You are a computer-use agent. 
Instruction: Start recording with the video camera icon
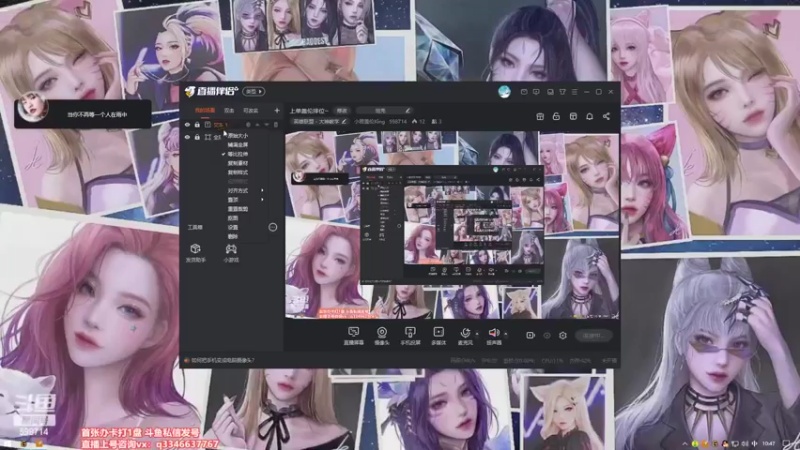[531, 335]
